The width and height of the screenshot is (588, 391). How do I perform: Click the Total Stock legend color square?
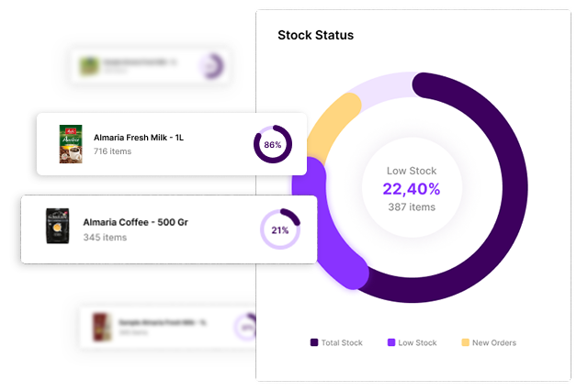point(314,342)
